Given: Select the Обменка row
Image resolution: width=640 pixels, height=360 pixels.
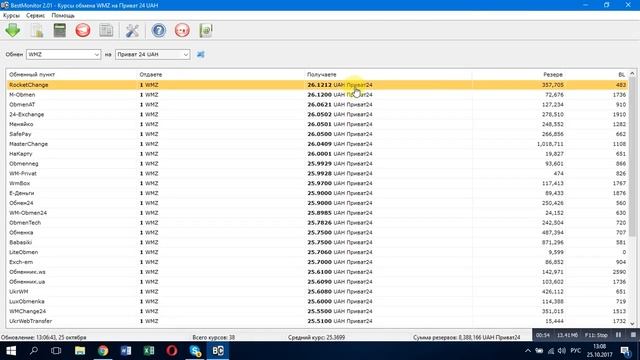Looking at the screenshot, I should tap(318, 232).
